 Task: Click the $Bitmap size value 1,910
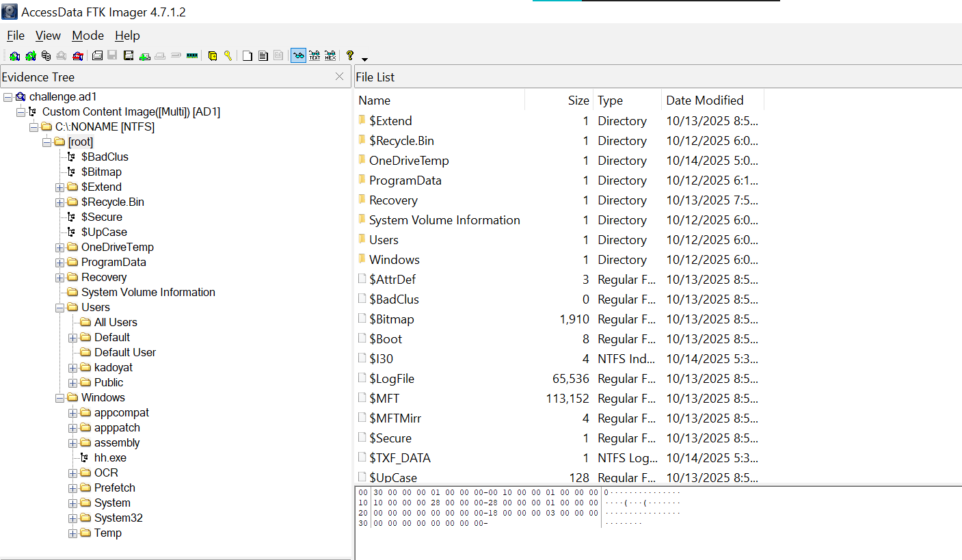pyautogui.click(x=574, y=319)
